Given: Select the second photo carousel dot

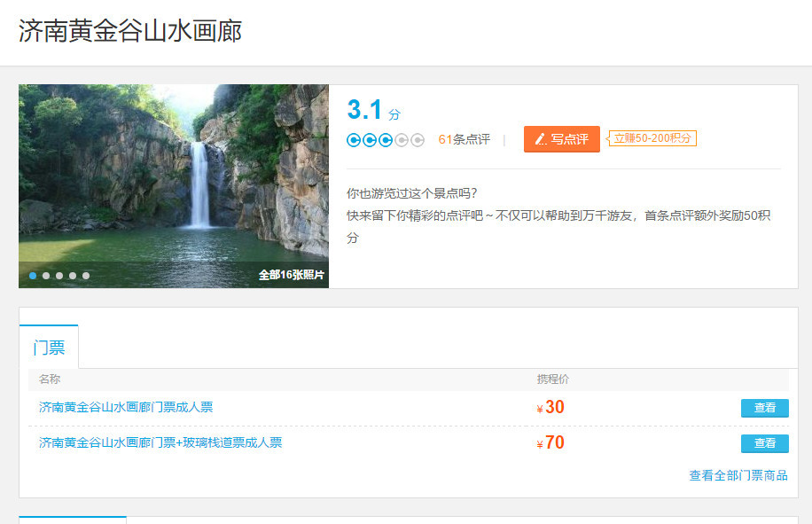Looking at the screenshot, I should 46,276.
